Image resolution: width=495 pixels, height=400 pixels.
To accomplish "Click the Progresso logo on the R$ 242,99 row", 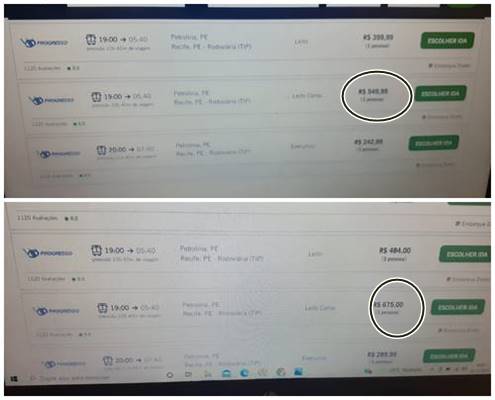I will click(x=59, y=154).
